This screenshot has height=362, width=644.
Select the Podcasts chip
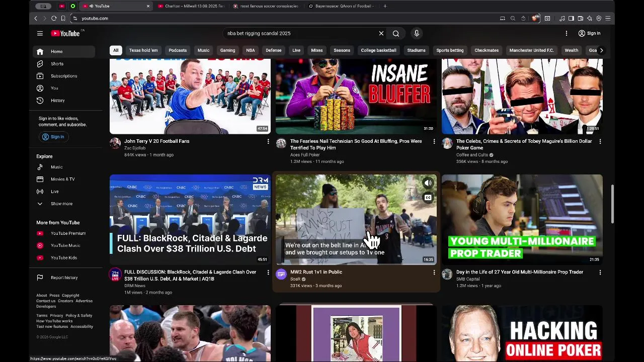(x=178, y=50)
